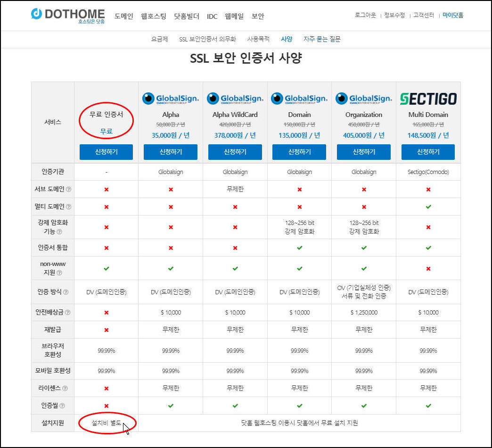The width and height of the screenshot is (492, 448).
Task: Click OV (기업실체성 인증) cell
Action: [x=364, y=291]
